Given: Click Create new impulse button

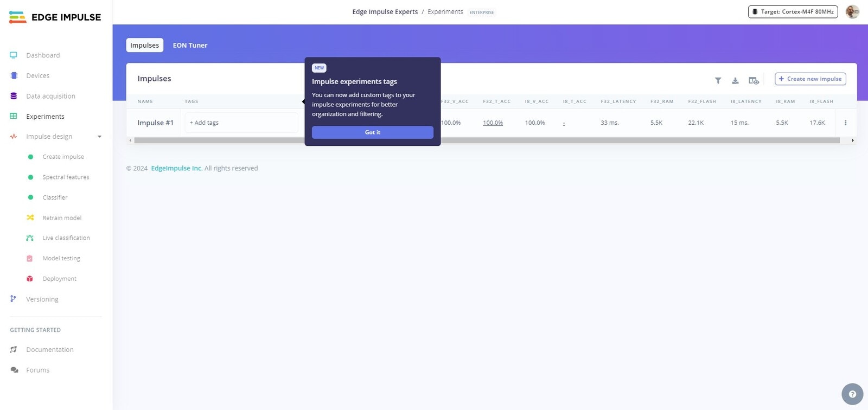Looking at the screenshot, I should (810, 79).
